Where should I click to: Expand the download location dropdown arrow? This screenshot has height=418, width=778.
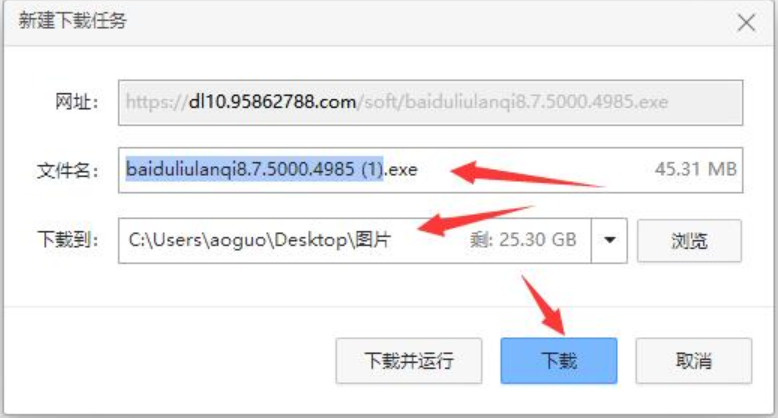click(610, 240)
